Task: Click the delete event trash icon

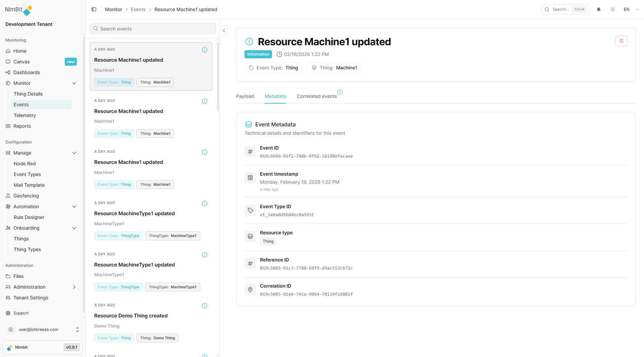Action: (x=622, y=41)
